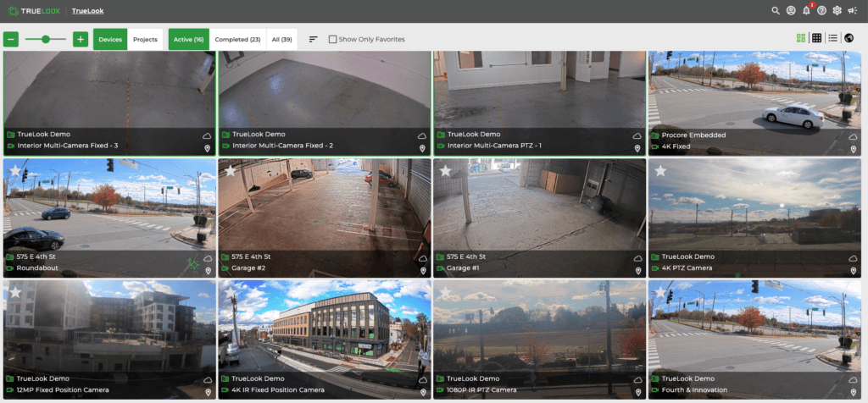868x403 pixels.
Task: Open the sort order menu icon
Action: 314,39
